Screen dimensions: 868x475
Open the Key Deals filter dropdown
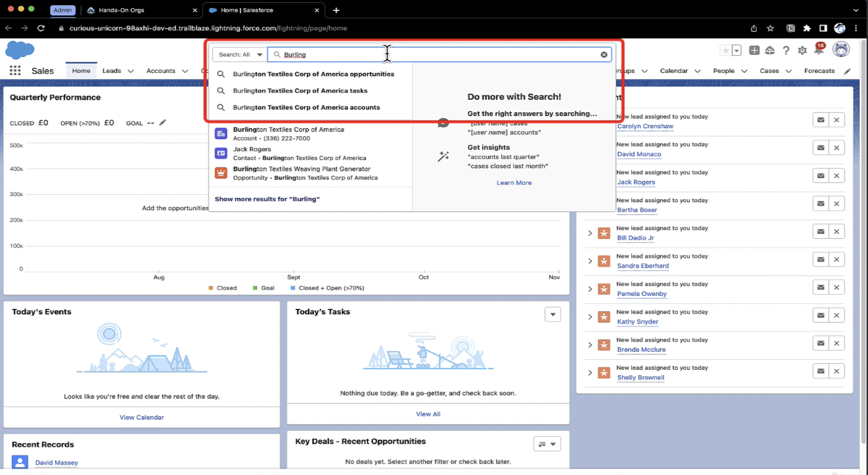point(547,444)
